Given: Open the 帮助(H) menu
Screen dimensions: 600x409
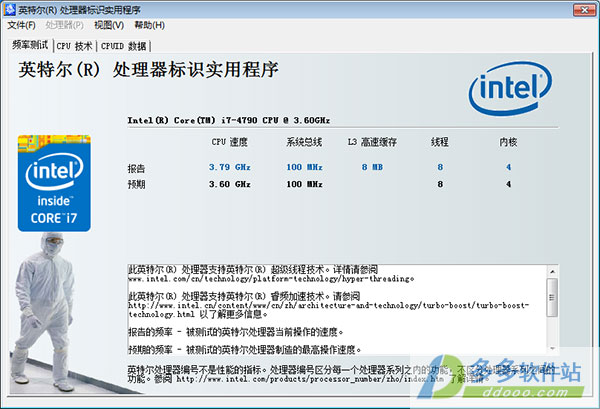Looking at the screenshot, I should [x=150, y=25].
